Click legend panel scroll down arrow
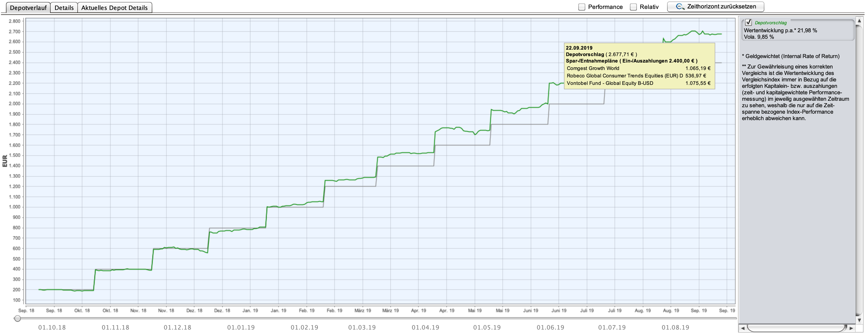The image size is (868, 336). [859, 319]
